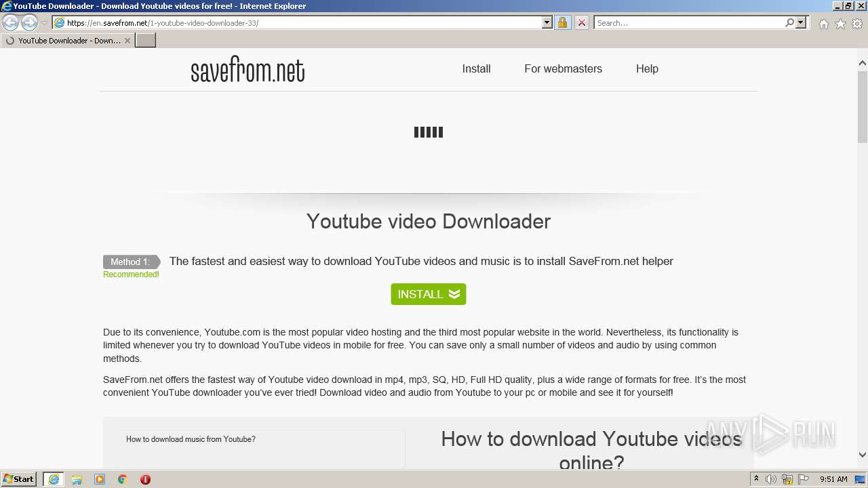The width and height of the screenshot is (868, 488).
Task: Click the IE page icon in address bar
Action: [x=59, y=22]
